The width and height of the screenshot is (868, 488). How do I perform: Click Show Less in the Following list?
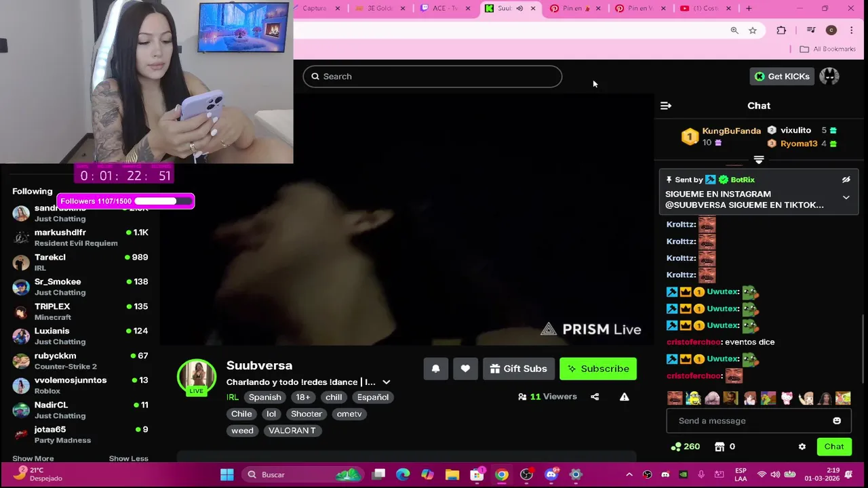[x=128, y=458]
